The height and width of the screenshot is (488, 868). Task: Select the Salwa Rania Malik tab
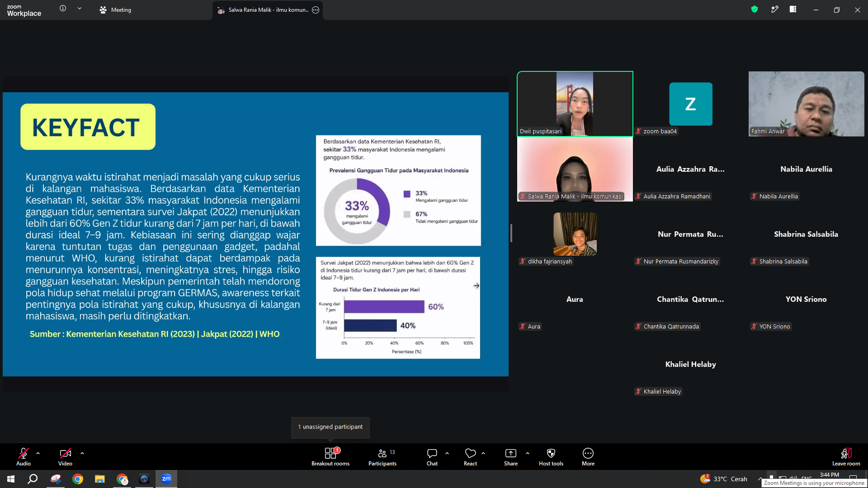[x=268, y=10]
